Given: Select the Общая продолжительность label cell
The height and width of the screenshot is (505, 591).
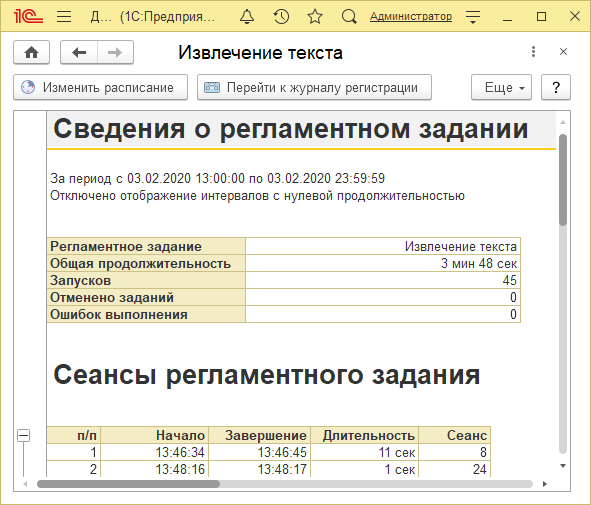Looking at the screenshot, I should (x=146, y=263).
